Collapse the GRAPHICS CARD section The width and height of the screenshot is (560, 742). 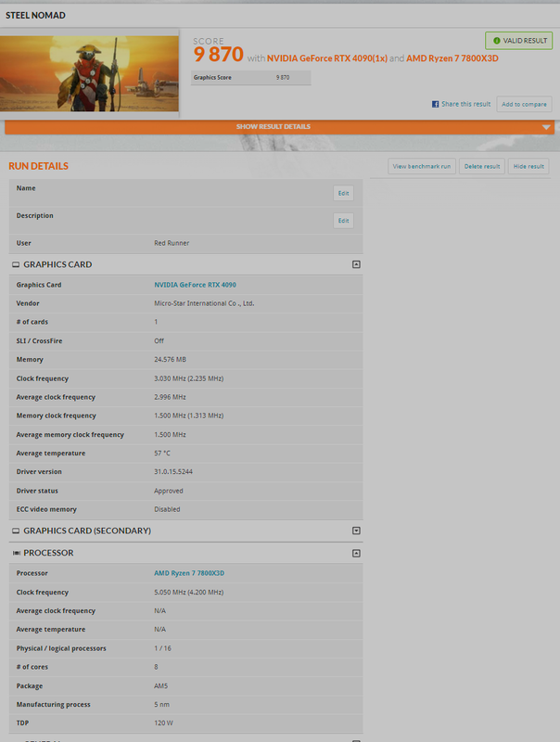(x=356, y=264)
